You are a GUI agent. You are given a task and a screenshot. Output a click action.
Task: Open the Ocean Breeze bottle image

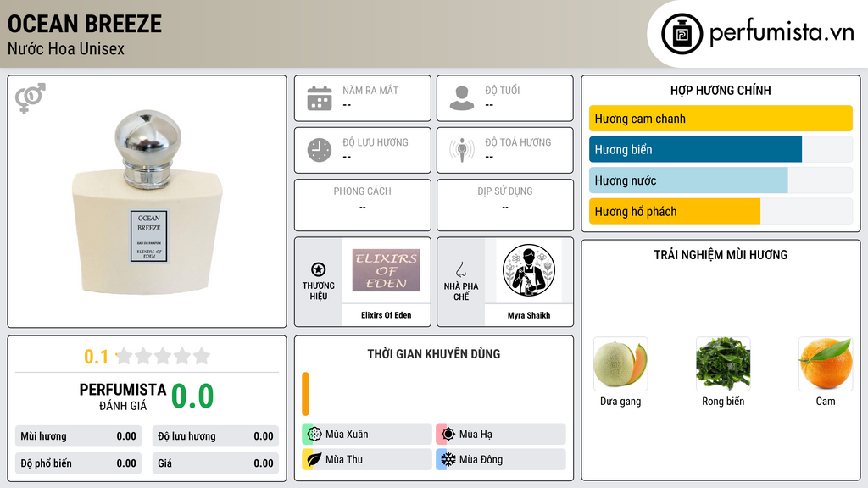(x=147, y=202)
